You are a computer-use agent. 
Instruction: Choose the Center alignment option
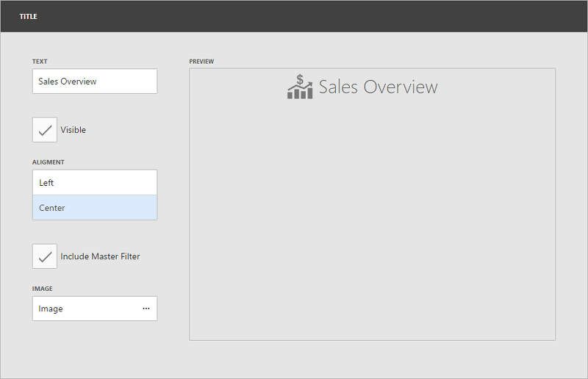[95, 208]
